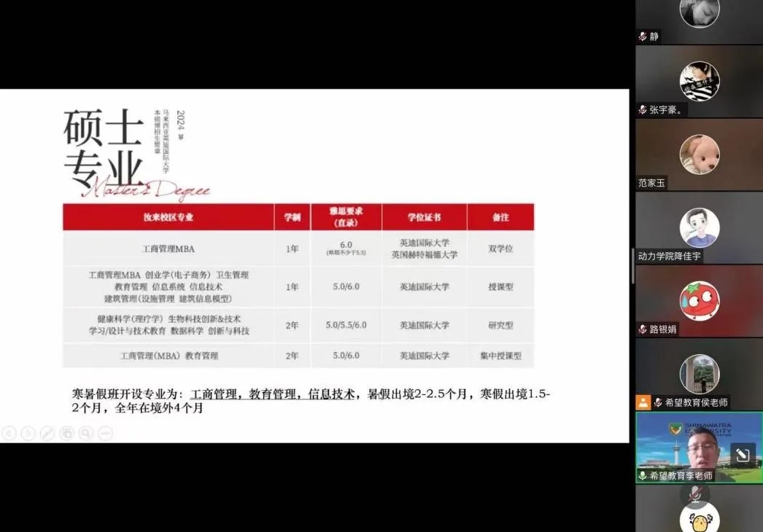Screen dimensions: 763x532
Task: Click the next slide arrow icon
Action: [28, 434]
